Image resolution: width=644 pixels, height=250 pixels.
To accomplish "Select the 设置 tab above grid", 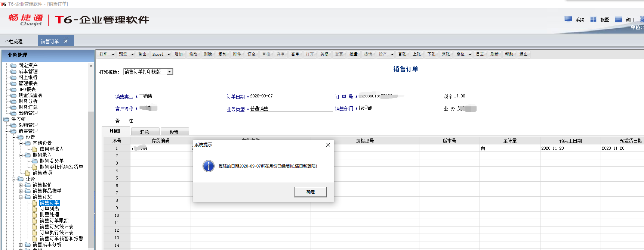I will [x=174, y=132].
